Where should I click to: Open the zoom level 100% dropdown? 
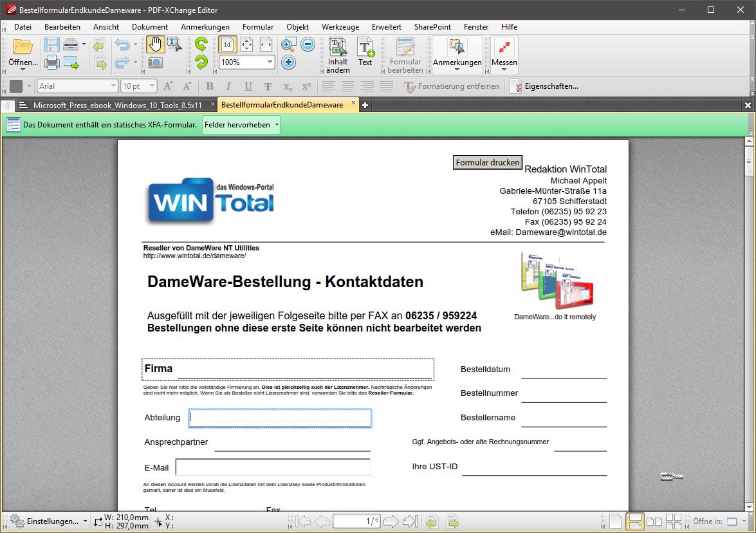[270, 62]
